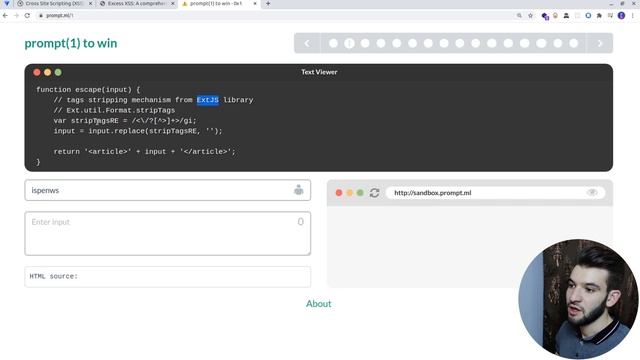
Task: Go to the next level with the right chevron
Action: pos(599,43)
